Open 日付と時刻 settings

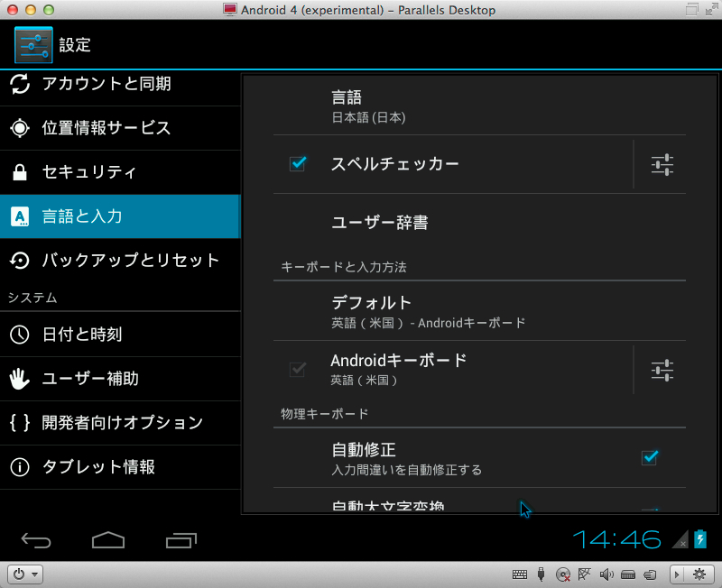click(x=120, y=335)
